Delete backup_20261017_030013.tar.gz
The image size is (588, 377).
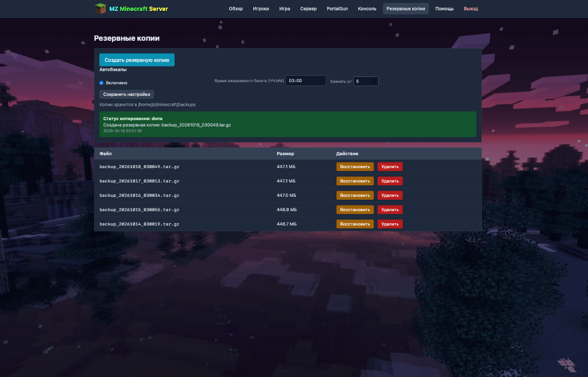tap(390, 181)
